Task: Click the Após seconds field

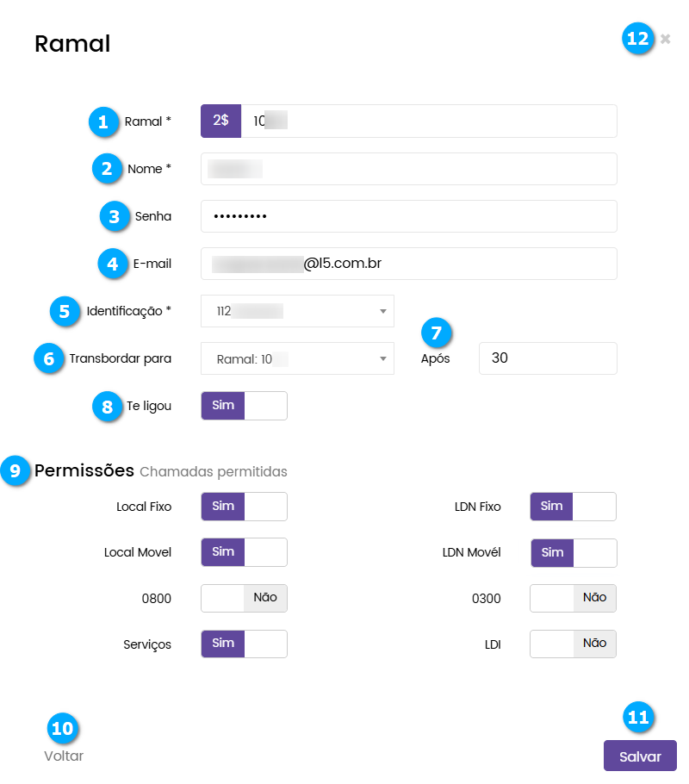Action: (548, 358)
